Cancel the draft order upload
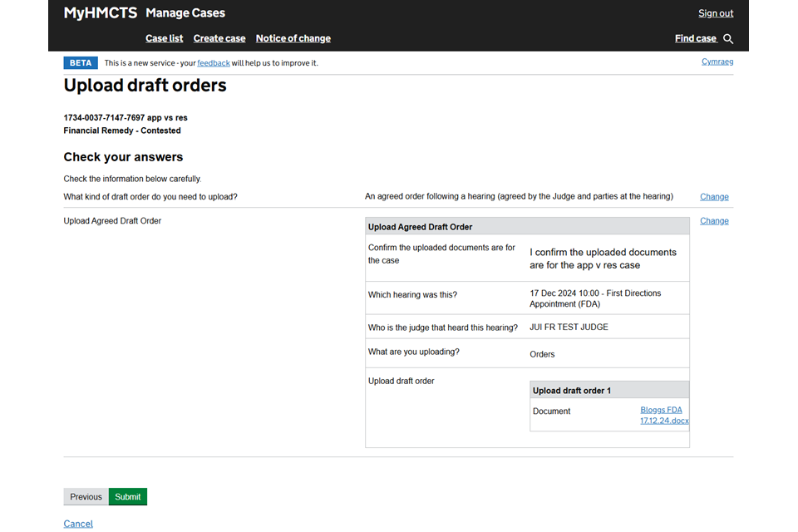Viewport: 798px width, 532px height. pyautogui.click(x=78, y=524)
